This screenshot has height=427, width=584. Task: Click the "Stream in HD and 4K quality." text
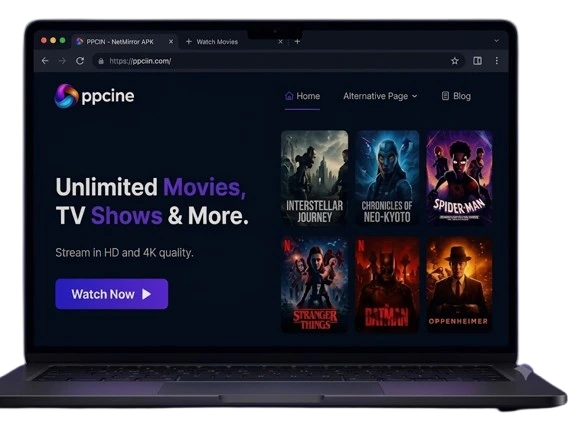(x=124, y=253)
